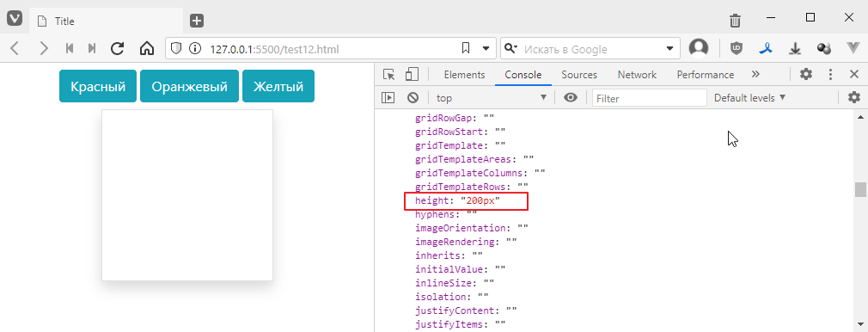Go forward in browser history
868x332 pixels.
[x=44, y=49]
